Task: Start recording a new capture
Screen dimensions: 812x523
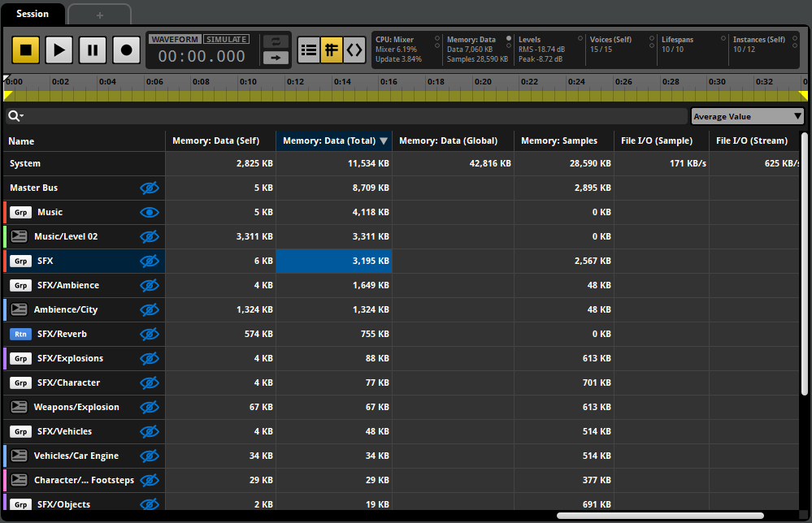Action: point(125,50)
